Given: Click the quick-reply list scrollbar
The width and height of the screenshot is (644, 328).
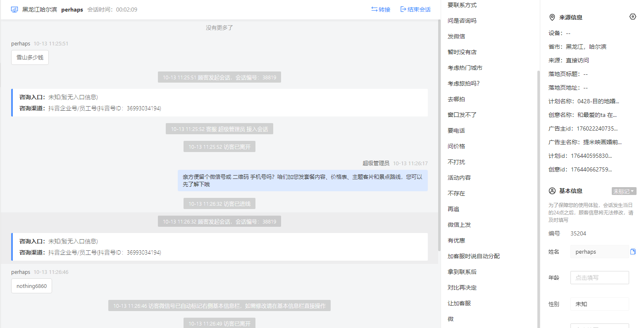Looking at the screenshot, I should (538, 198).
